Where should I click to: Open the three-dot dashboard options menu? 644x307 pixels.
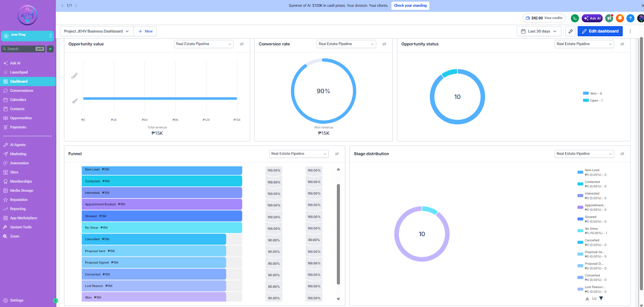coord(630,31)
